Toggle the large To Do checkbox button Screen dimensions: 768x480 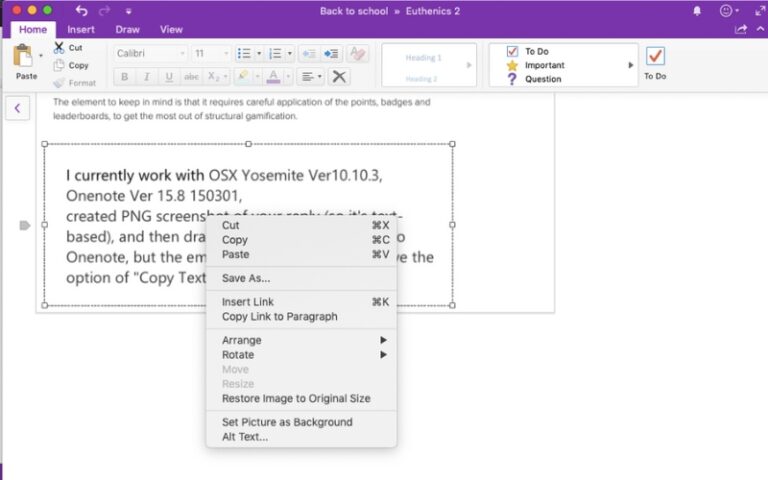coord(655,58)
